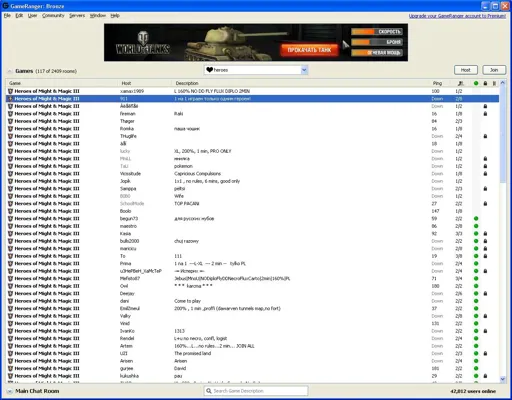The width and height of the screenshot is (512, 400).
Task: Open the File menu
Action: click(x=7, y=16)
